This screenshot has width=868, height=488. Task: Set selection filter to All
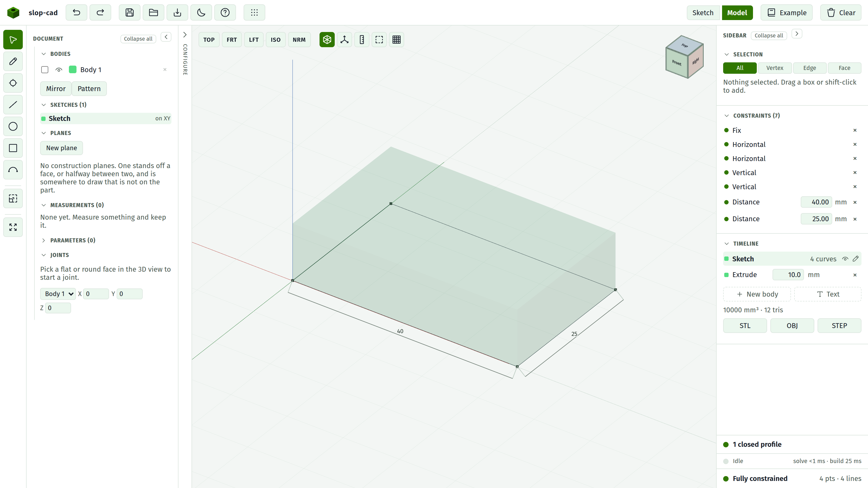pyautogui.click(x=740, y=68)
